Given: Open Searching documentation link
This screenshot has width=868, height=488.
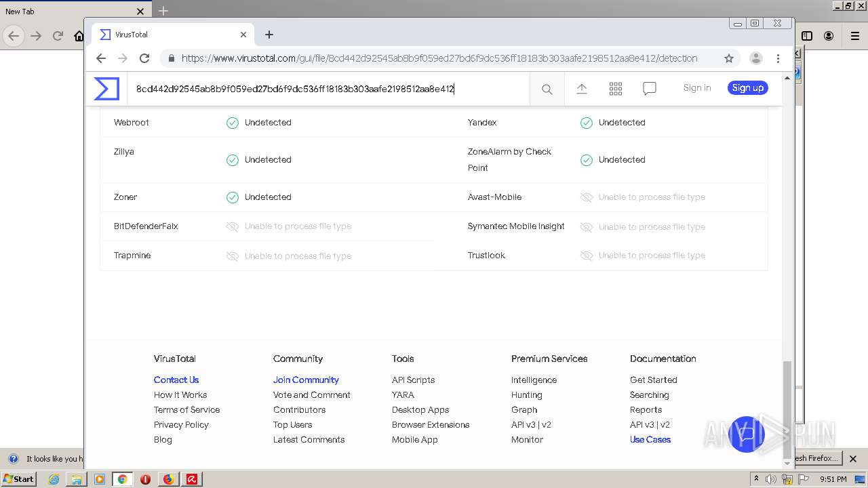Looking at the screenshot, I should pyautogui.click(x=650, y=395).
